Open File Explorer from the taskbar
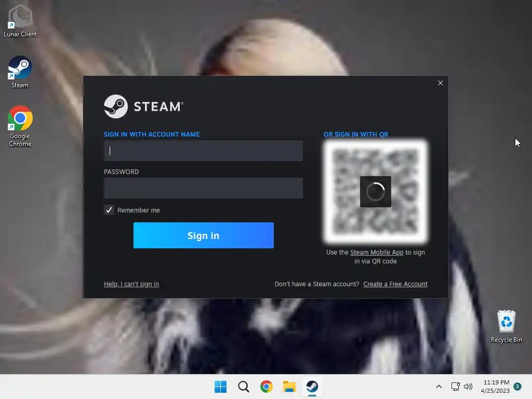The height and width of the screenshot is (399, 532). (x=289, y=387)
